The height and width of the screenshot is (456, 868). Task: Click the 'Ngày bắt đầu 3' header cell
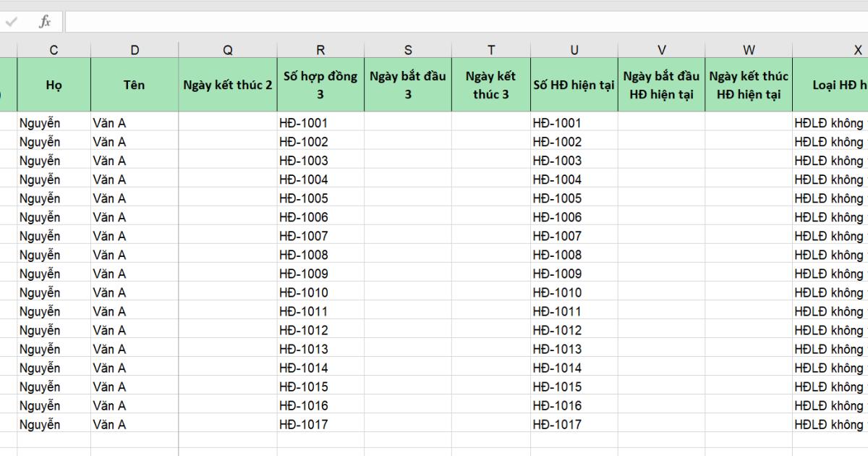point(408,85)
